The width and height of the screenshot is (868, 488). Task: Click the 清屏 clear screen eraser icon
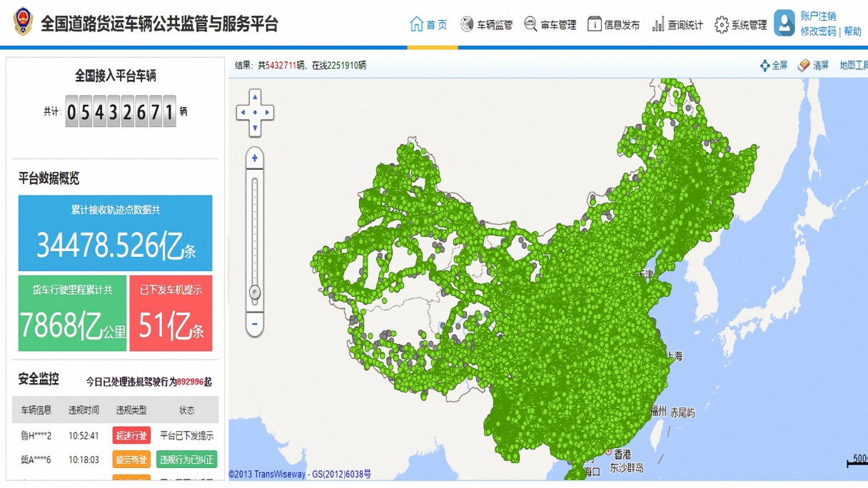click(x=804, y=66)
